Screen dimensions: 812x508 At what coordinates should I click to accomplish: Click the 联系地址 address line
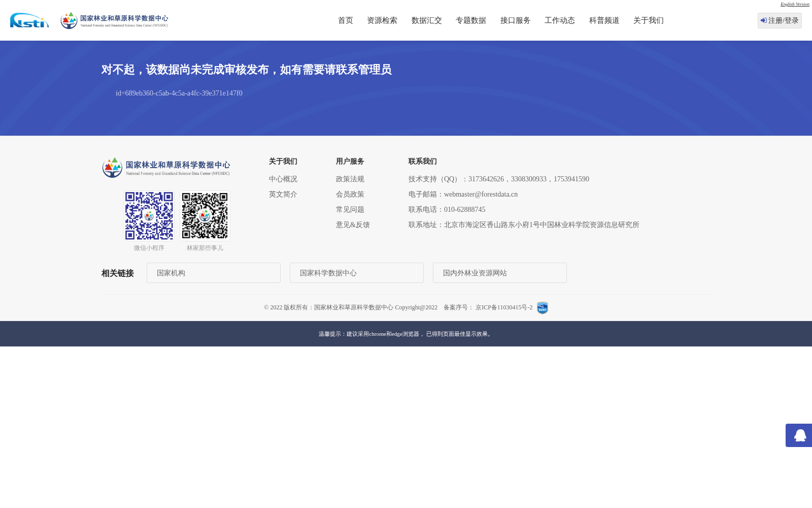point(524,225)
